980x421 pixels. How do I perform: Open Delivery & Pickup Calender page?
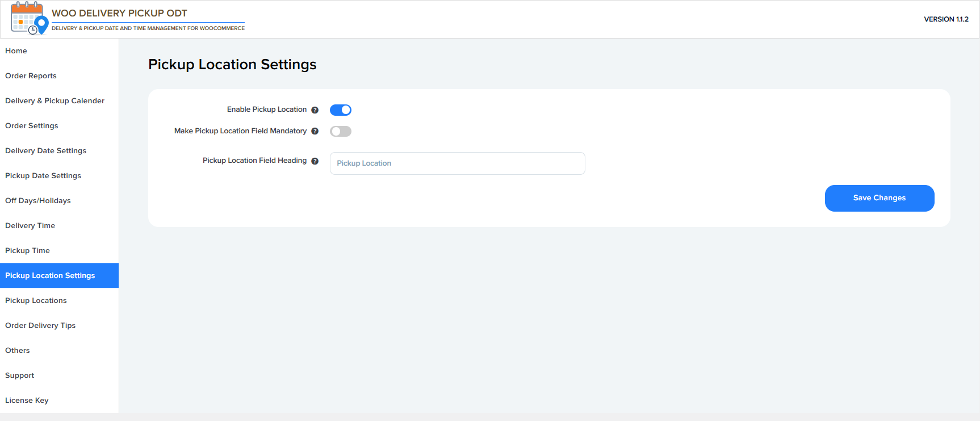[x=55, y=101]
